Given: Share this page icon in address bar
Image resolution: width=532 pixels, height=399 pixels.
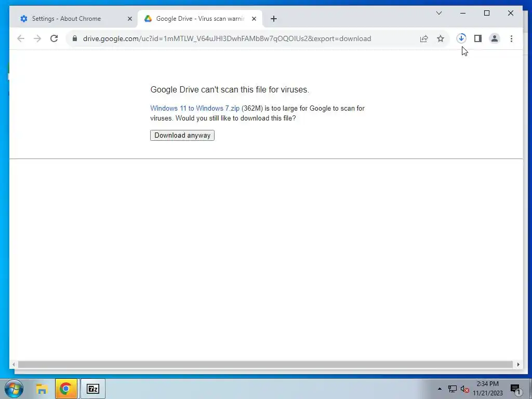Looking at the screenshot, I should [x=424, y=38].
